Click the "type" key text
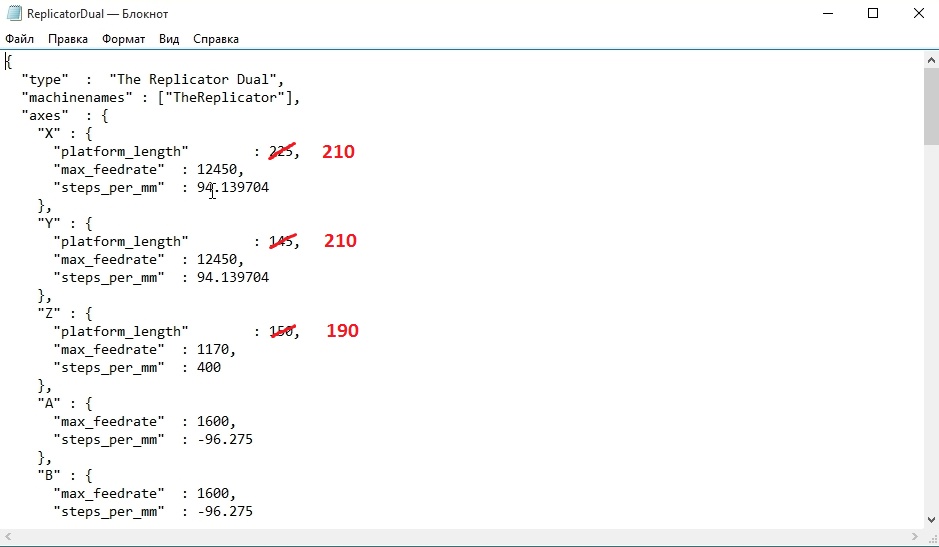The width and height of the screenshot is (939, 547). pos(45,80)
